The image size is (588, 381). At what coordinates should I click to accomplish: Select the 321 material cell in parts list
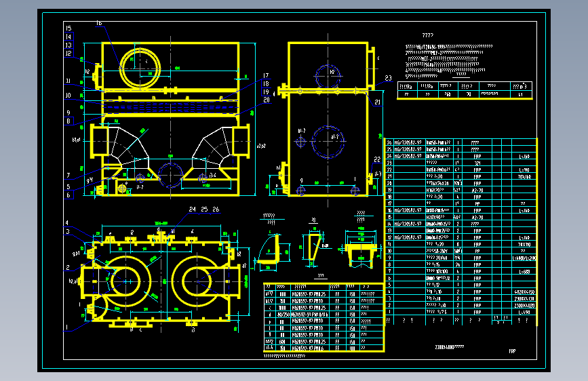click(x=477, y=163)
